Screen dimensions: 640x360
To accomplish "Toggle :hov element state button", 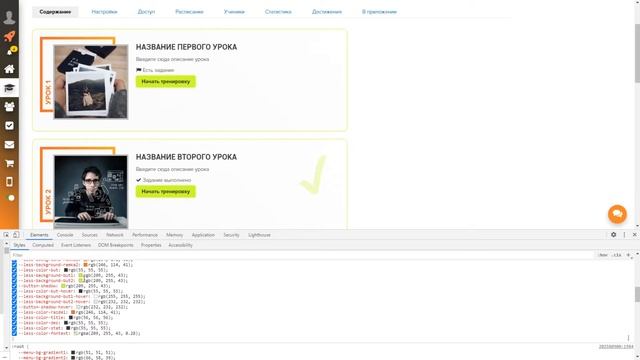I will [602, 255].
